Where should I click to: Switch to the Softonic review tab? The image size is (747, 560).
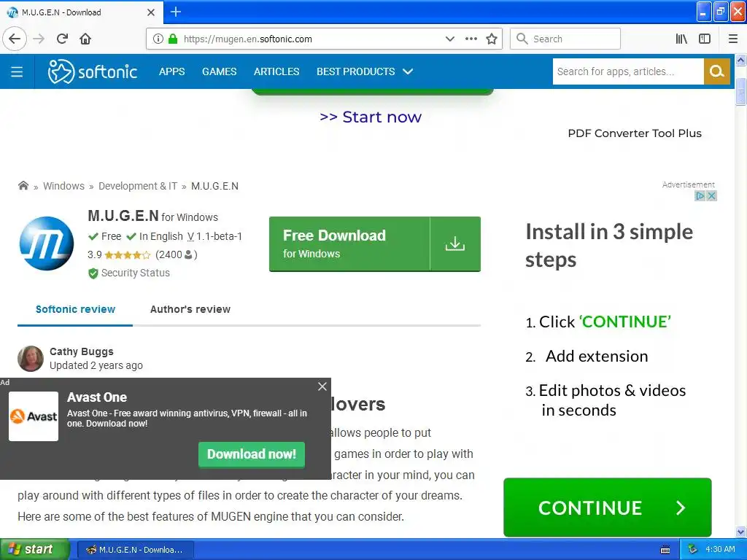pos(75,309)
